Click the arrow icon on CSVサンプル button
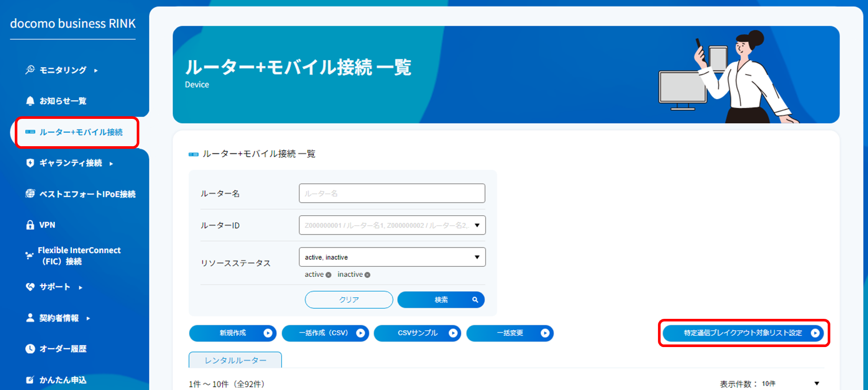868x390 pixels. pyautogui.click(x=453, y=333)
